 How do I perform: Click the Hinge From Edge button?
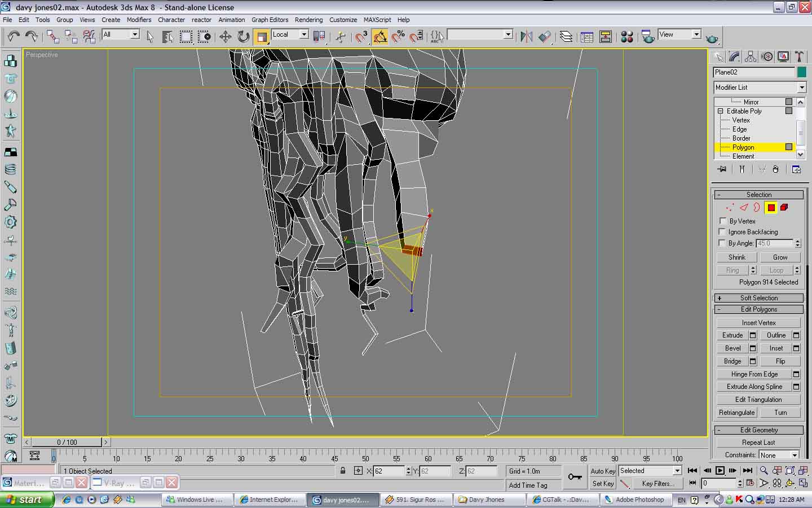(754, 374)
